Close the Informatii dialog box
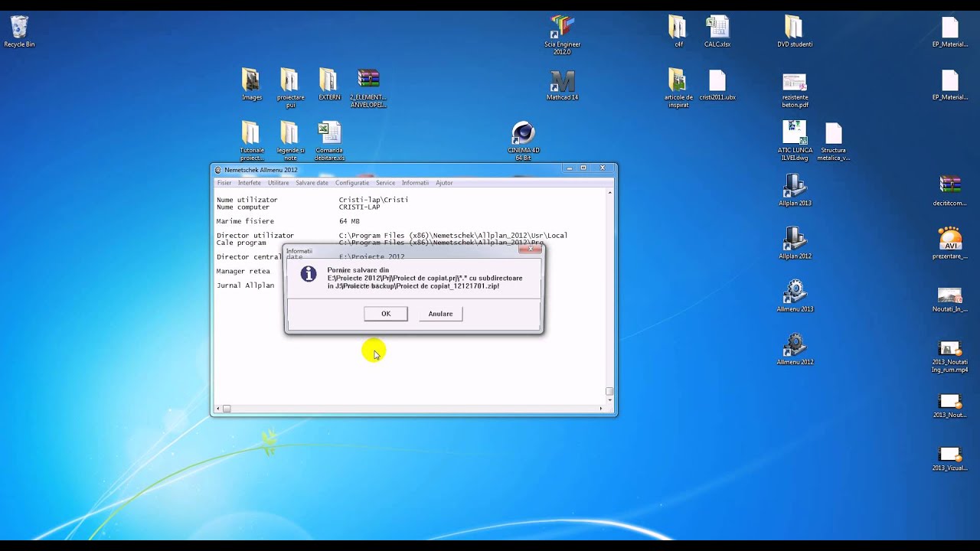980x551 pixels. click(530, 249)
